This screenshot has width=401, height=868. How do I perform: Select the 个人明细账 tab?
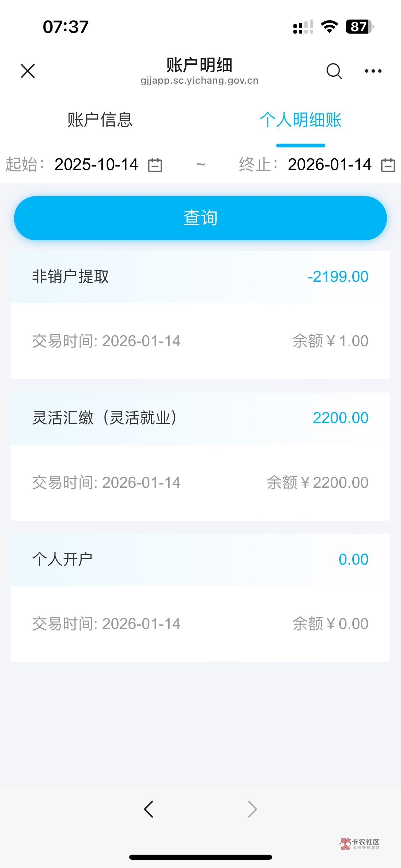[x=301, y=120]
